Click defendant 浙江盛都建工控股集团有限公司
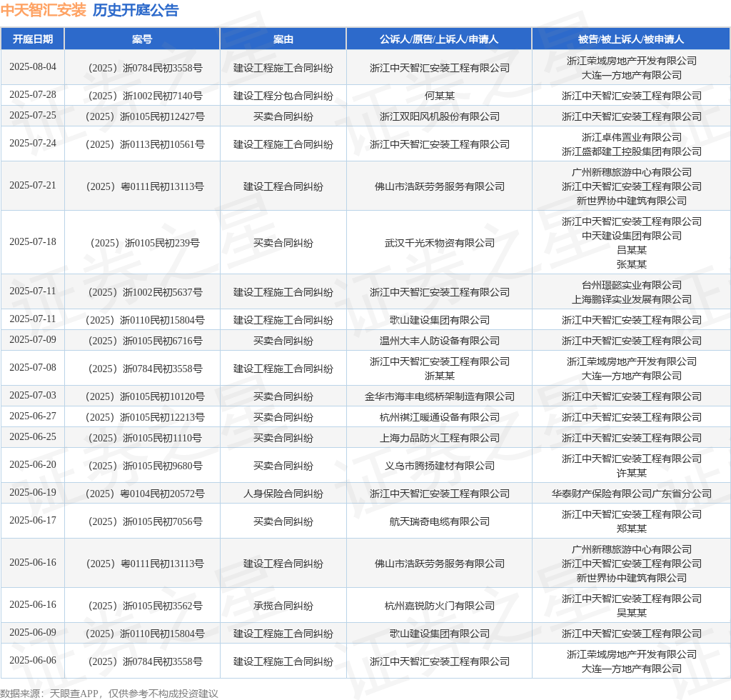The width and height of the screenshot is (731, 700). (x=631, y=151)
